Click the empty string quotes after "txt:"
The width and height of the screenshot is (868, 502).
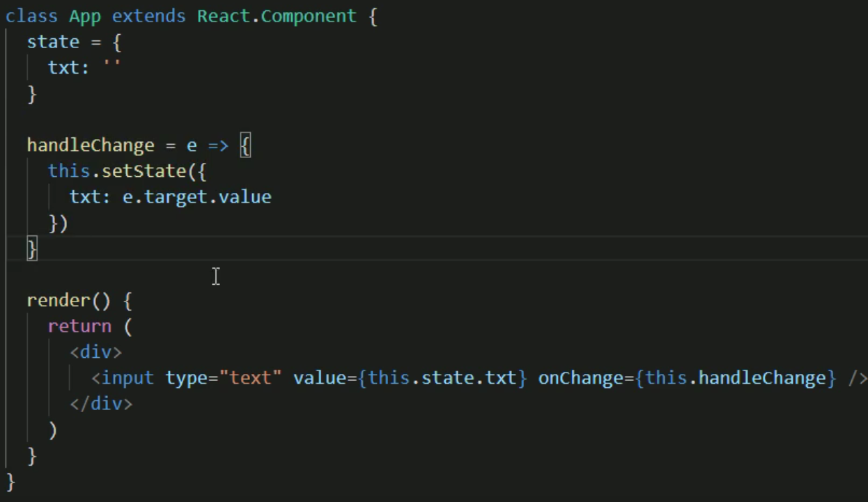111,65
